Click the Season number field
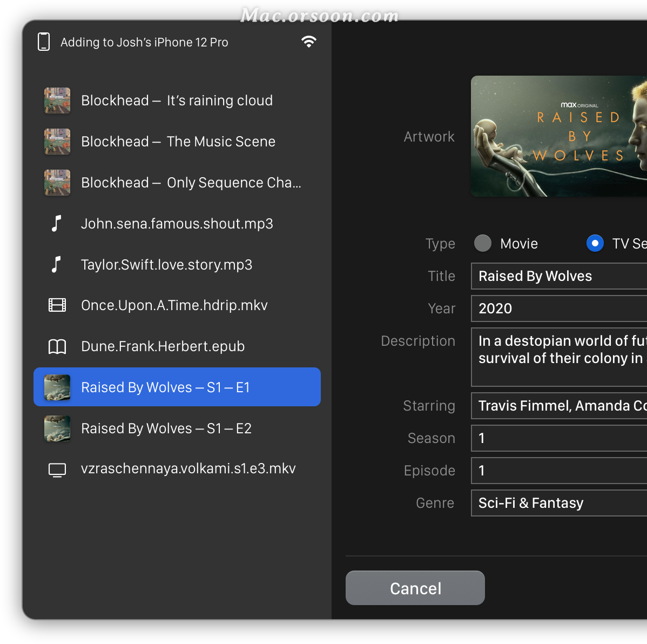The width and height of the screenshot is (647, 644). point(558,438)
